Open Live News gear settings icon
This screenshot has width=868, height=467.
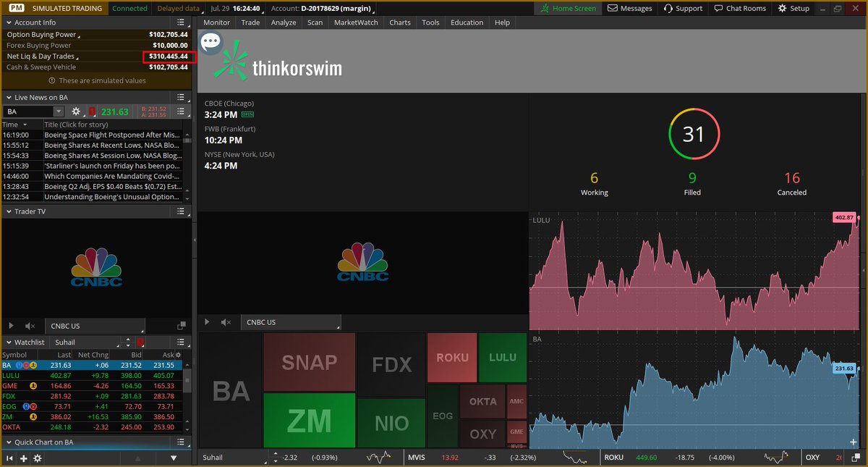pos(76,112)
